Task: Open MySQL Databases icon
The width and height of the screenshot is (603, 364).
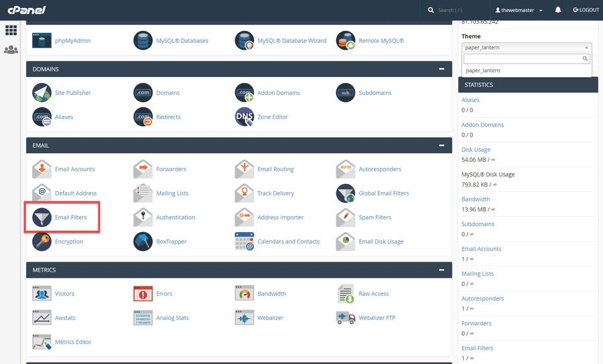Action: click(x=143, y=40)
